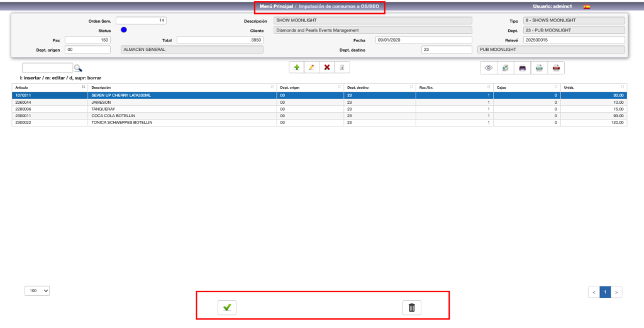
Task: Click the Spanish flag language icon
Action: (x=587, y=6)
